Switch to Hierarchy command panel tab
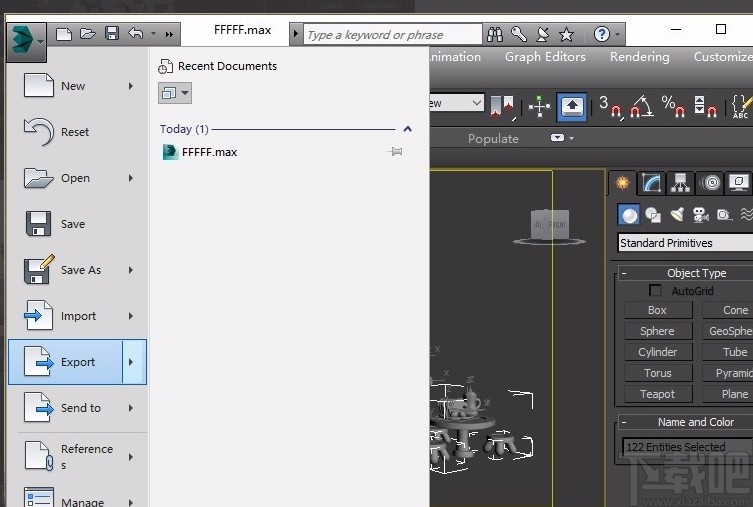The image size is (753, 507). (x=680, y=183)
